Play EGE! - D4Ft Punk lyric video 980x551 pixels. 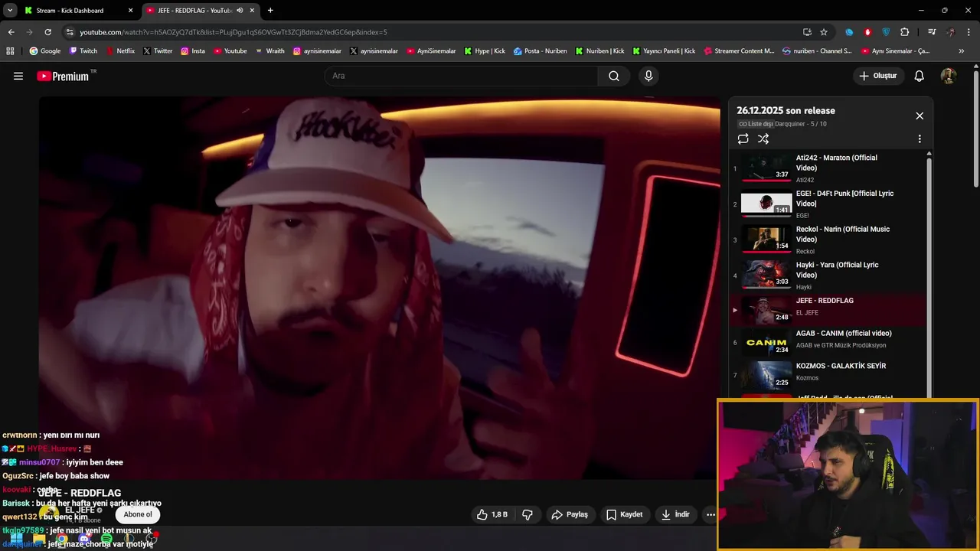[828, 204]
